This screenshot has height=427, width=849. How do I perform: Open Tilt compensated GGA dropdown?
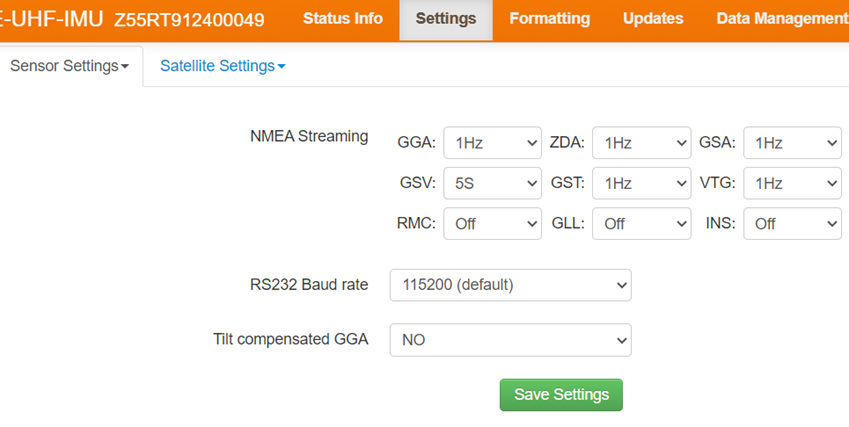click(510, 340)
